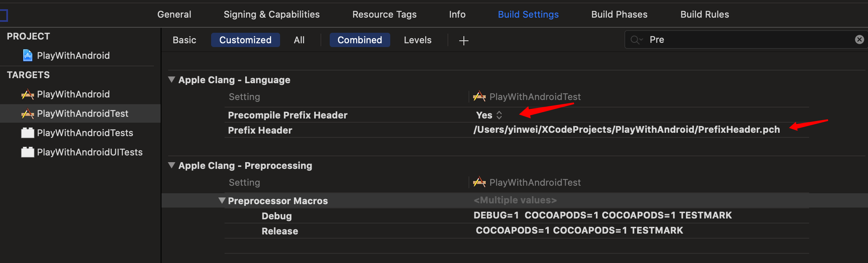Select the Debug macros row label
The width and height of the screenshot is (868, 263).
(277, 216)
